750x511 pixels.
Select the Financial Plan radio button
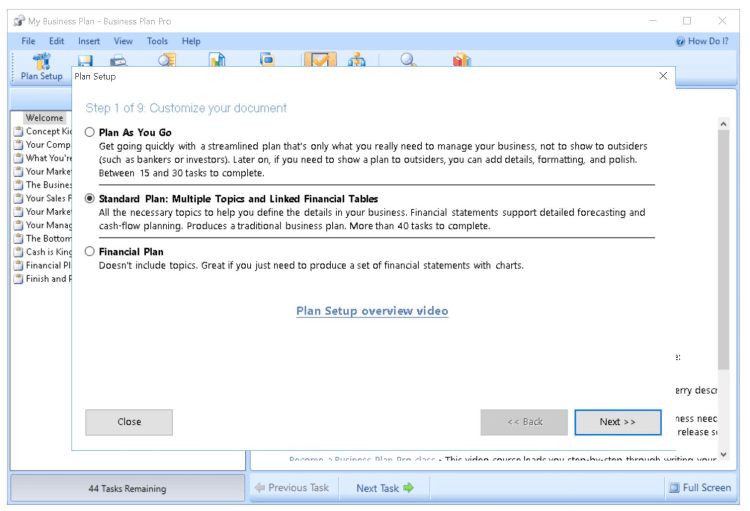89,251
